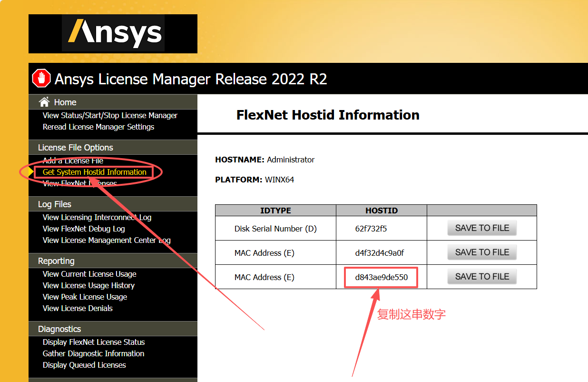This screenshot has height=382, width=588.
Task: Click SAVE TO FILE for Disk Serial Number
Action: click(482, 228)
